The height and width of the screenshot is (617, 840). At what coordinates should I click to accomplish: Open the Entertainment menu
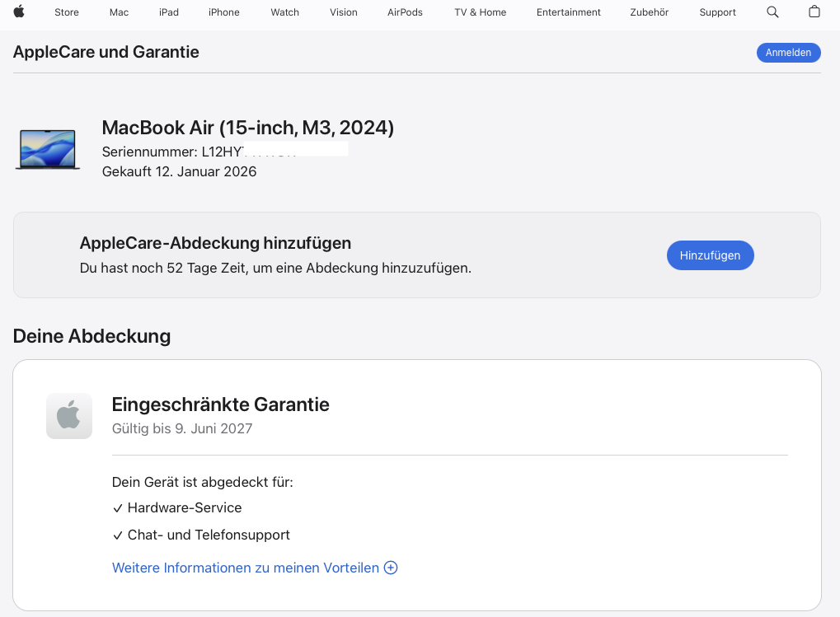click(569, 12)
